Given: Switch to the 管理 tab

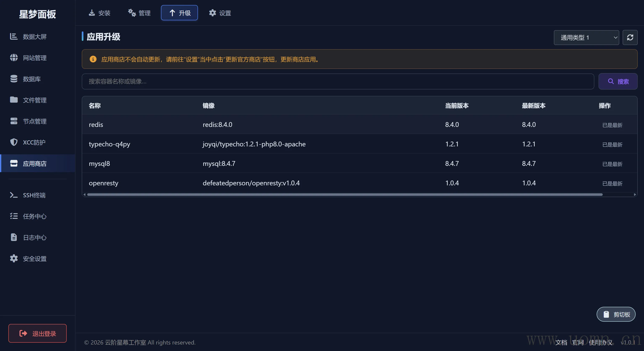Looking at the screenshot, I should [139, 13].
